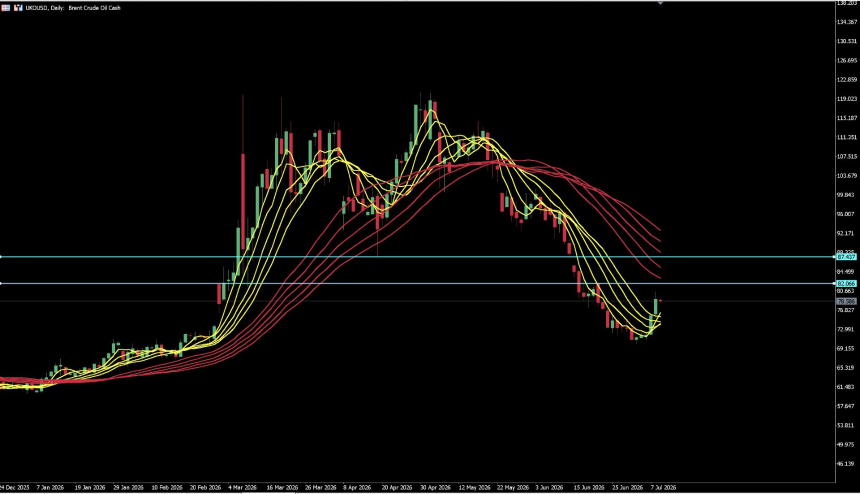
Task: Click the 87.437 price label tag
Action: pyautogui.click(x=846, y=257)
